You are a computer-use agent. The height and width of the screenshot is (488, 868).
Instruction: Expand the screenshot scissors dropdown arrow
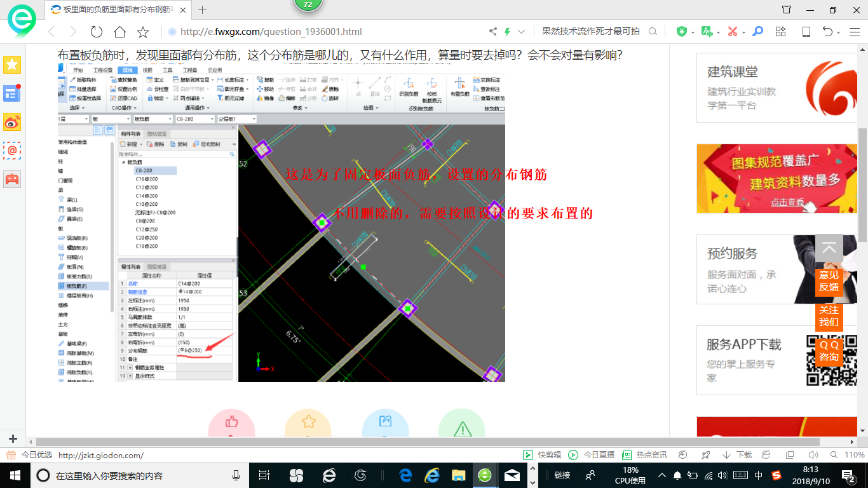[743, 32]
